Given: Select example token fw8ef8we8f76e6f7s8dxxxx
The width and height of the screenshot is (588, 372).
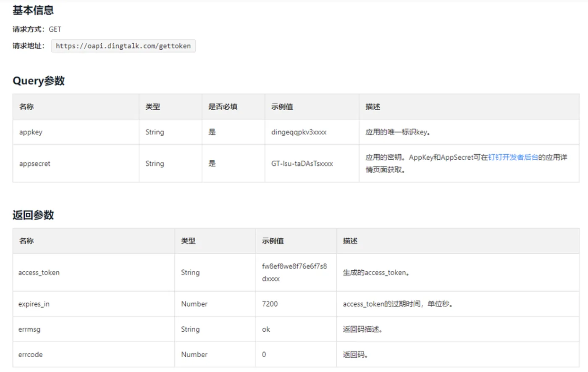Looking at the screenshot, I should click(294, 272).
